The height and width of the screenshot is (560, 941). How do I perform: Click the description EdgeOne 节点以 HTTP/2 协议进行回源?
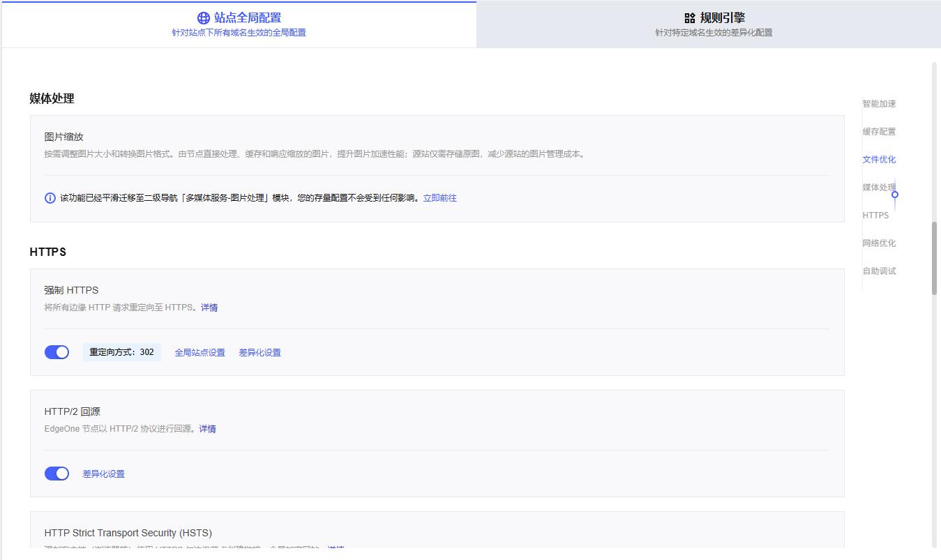point(121,429)
